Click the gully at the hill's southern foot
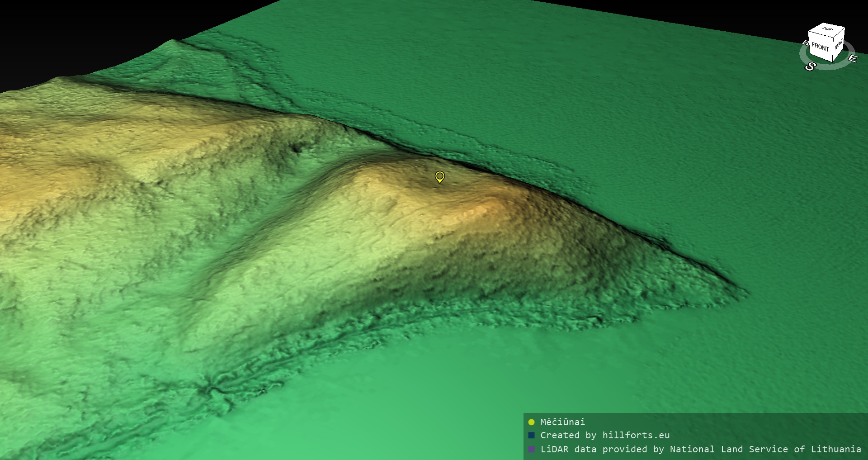The width and height of the screenshot is (868, 460). coord(212,389)
